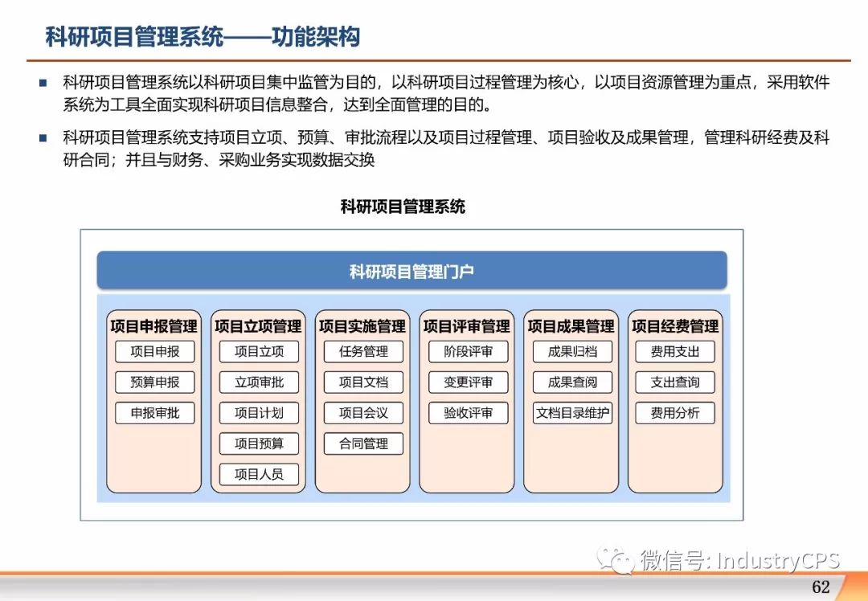Viewport: 868px width, 601px height.
Task: Select the 项目立项 box
Action: click(259, 351)
